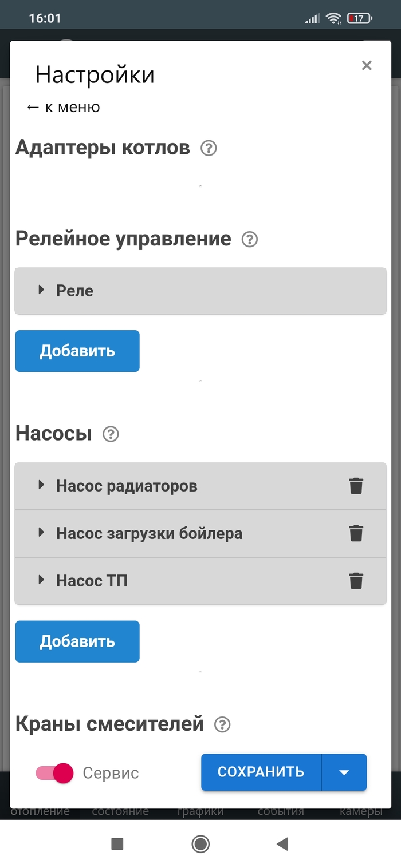Toggle the Сервис switch

pos(55,773)
